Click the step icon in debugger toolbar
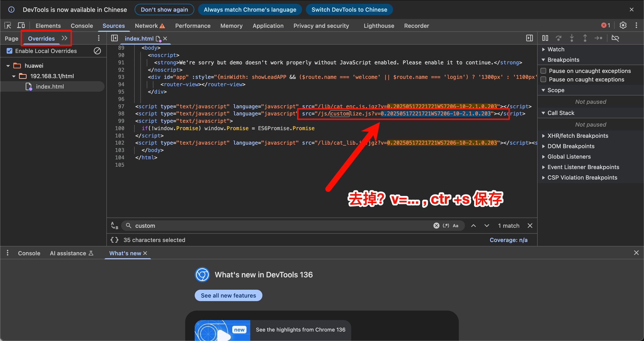 point(598,38)
